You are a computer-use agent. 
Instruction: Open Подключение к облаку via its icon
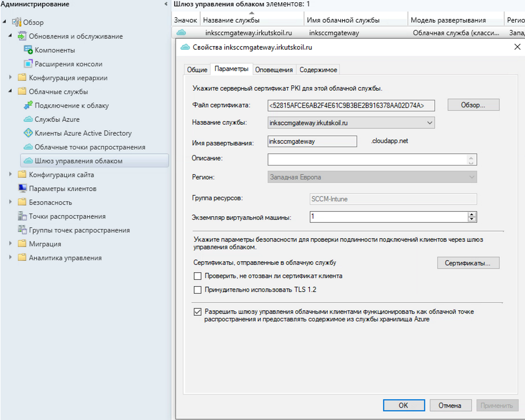tap(28, 105)
